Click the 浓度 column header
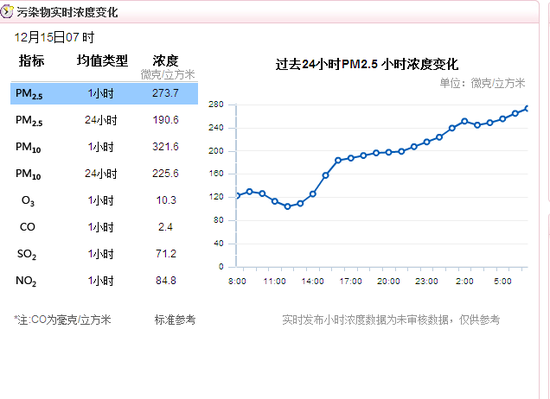Screen dimensions: 550x399 [x=166, y=61]
